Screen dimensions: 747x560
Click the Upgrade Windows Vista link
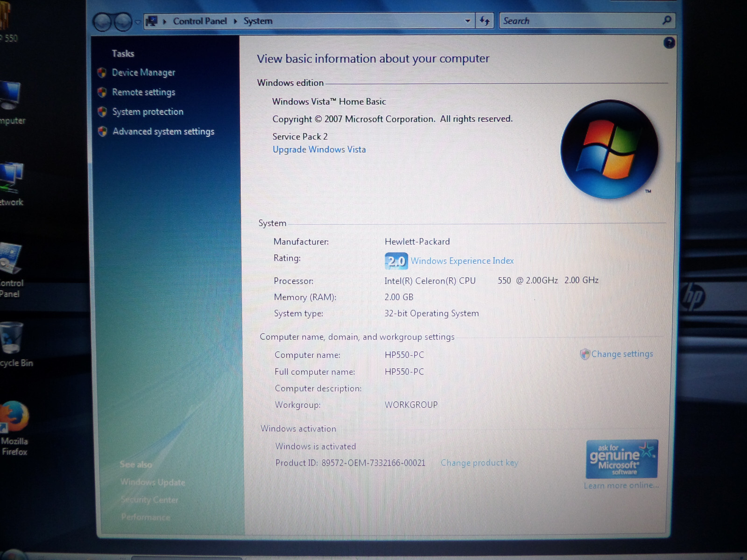tap(319, 150)
